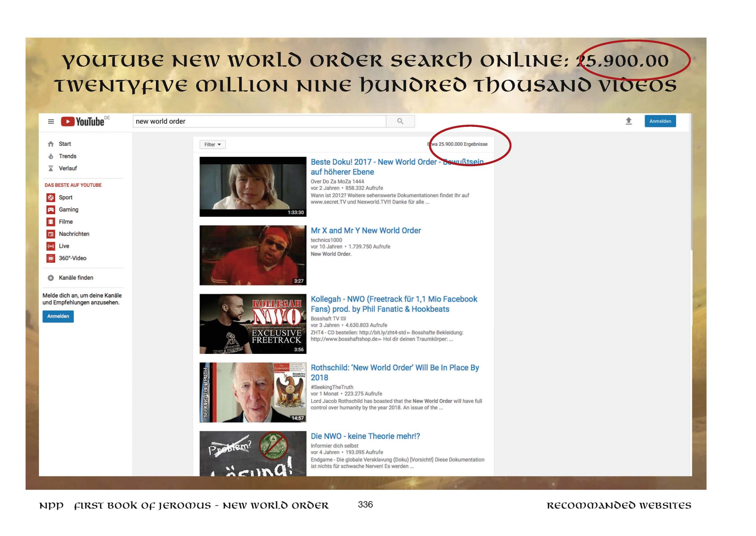Click Anmelden button in top bar

pyautogui.click(x=660, y=121)
